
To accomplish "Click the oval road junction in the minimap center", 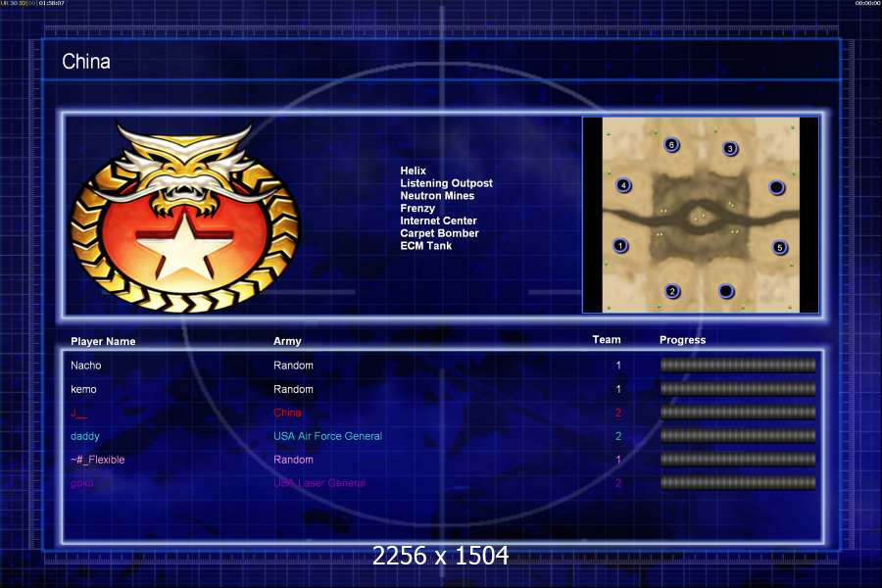I will [x=701, y=218].
